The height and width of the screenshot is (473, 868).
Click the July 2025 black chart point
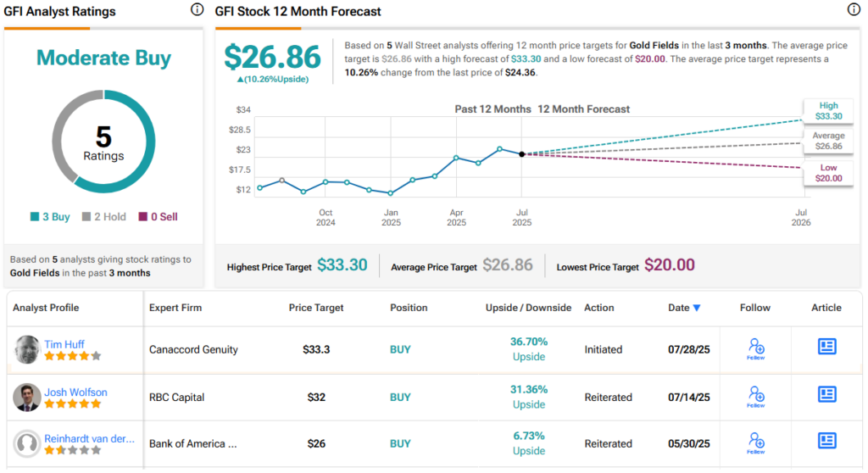click(x=521, y=154)
